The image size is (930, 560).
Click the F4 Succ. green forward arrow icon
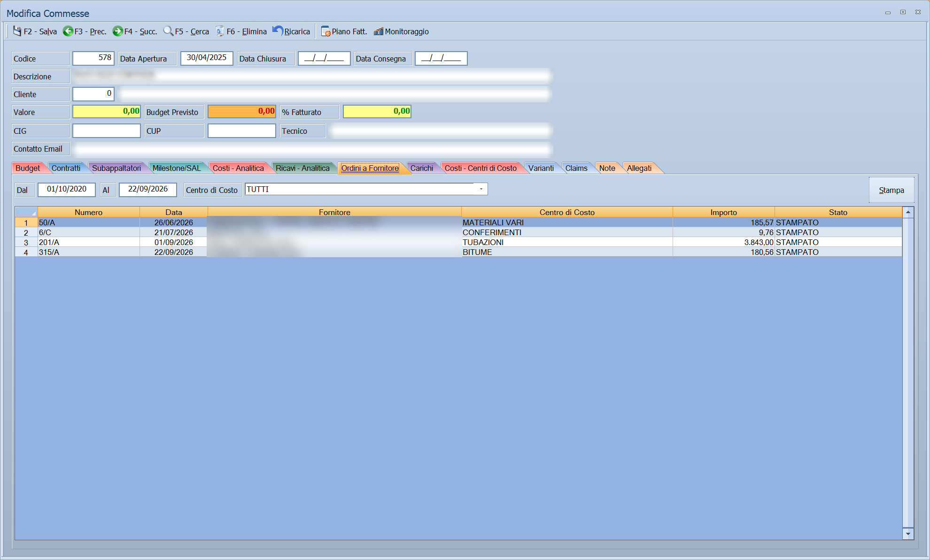(x=117, y=31)
